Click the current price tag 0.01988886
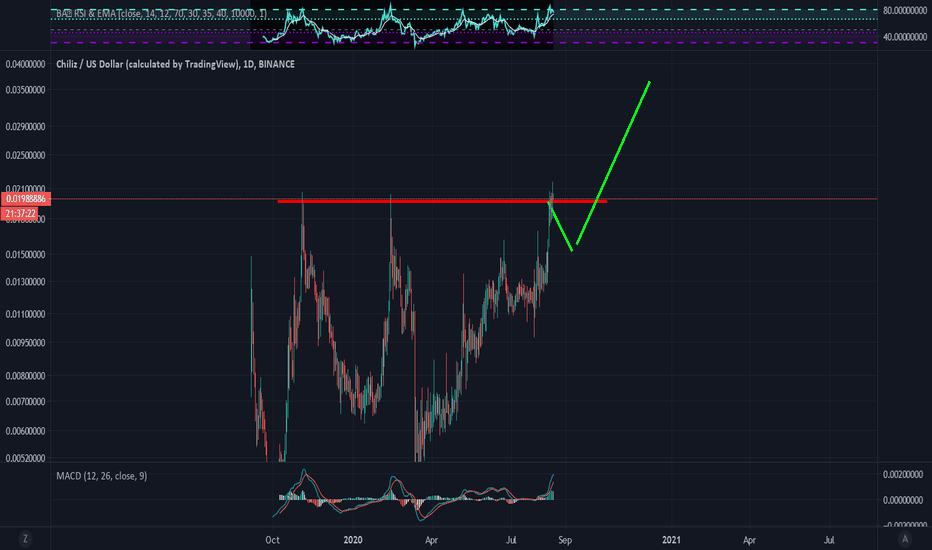Image resolution: width=932 pixels, height=550 pixels. pos(26,199)
